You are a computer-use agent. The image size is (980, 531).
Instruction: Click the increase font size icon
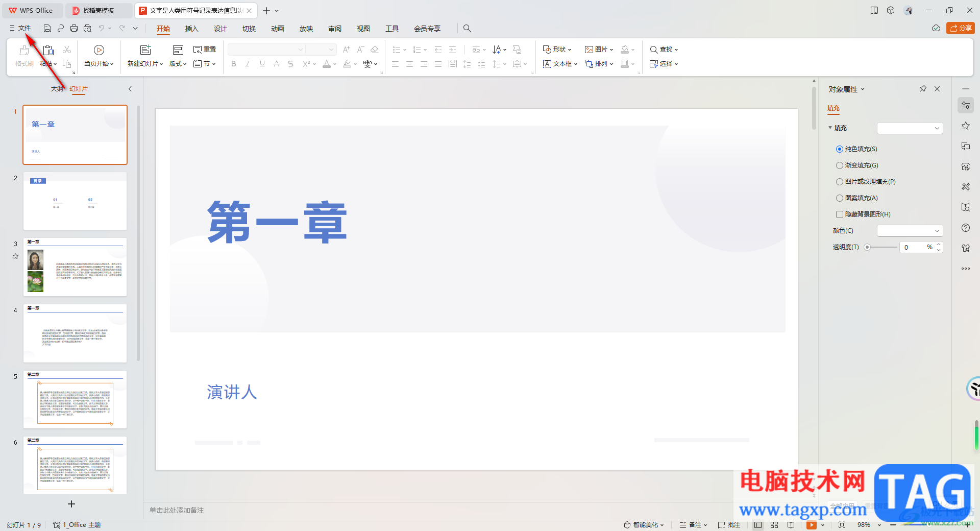(347, 50)
